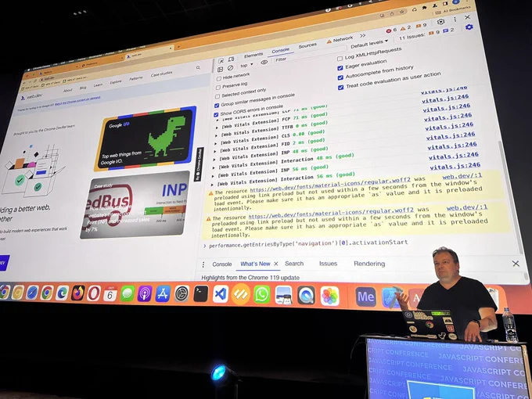Uncheck Show CORS errors in console
This screenshot has width=532, height=399.
point(215,115)
